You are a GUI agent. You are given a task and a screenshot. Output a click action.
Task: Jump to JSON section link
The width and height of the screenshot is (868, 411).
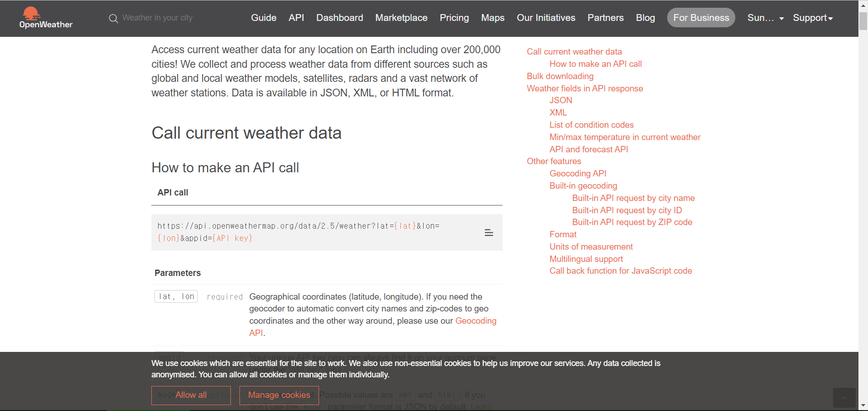pyautogui.click(x=561, y=100)
